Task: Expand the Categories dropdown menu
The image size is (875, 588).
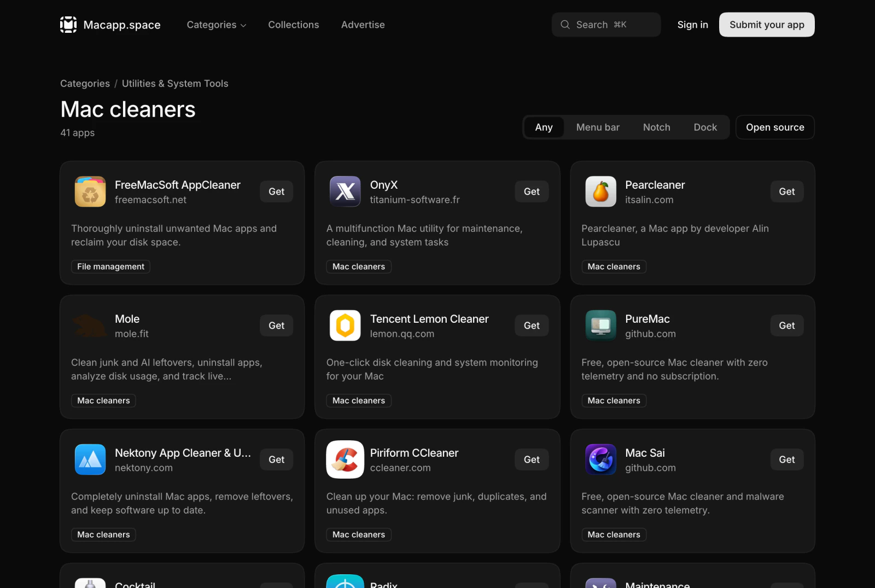Action: coord(217,25)
